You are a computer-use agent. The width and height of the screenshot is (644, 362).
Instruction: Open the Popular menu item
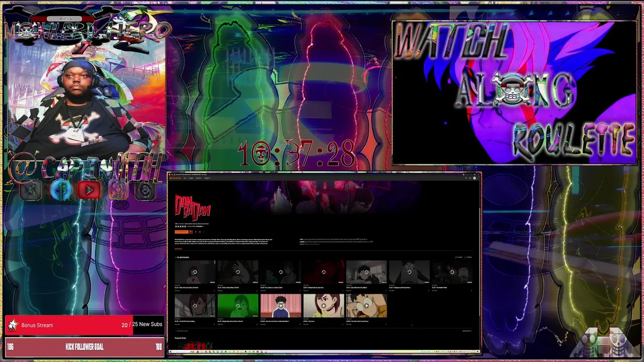coord(191,178)
